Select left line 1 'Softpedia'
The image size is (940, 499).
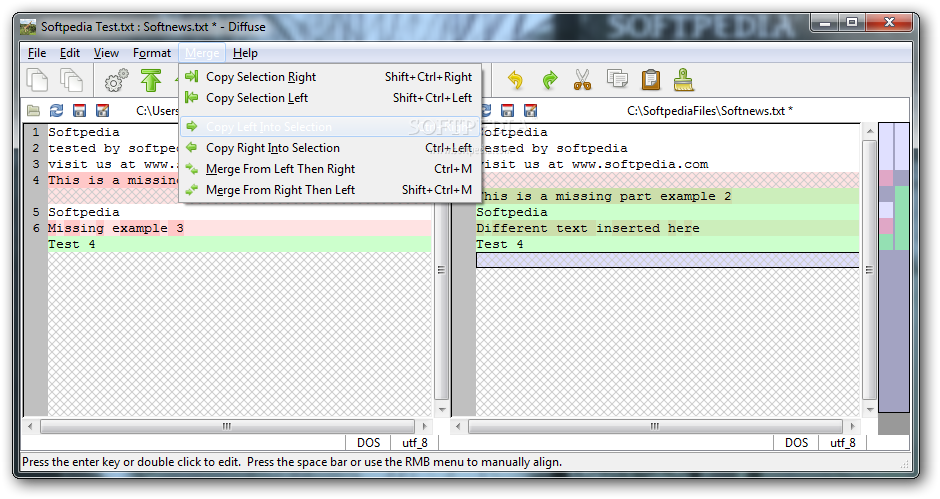[84, 132]
